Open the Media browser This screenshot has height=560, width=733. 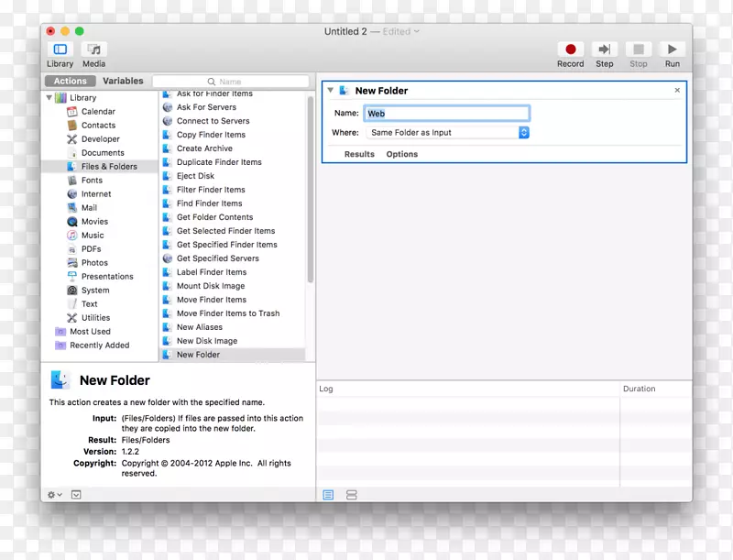point(93,49)
